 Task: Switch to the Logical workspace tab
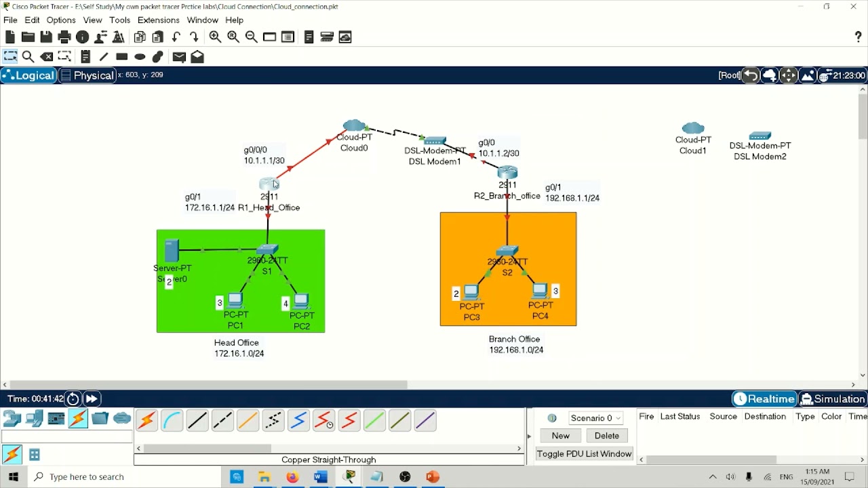pyautogui.click(x=28, y=75)
